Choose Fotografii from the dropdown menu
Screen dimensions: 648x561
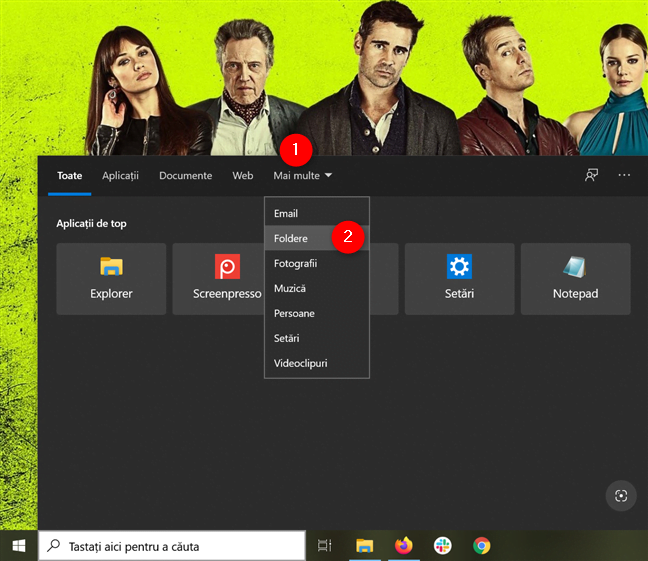pos(317,263)
